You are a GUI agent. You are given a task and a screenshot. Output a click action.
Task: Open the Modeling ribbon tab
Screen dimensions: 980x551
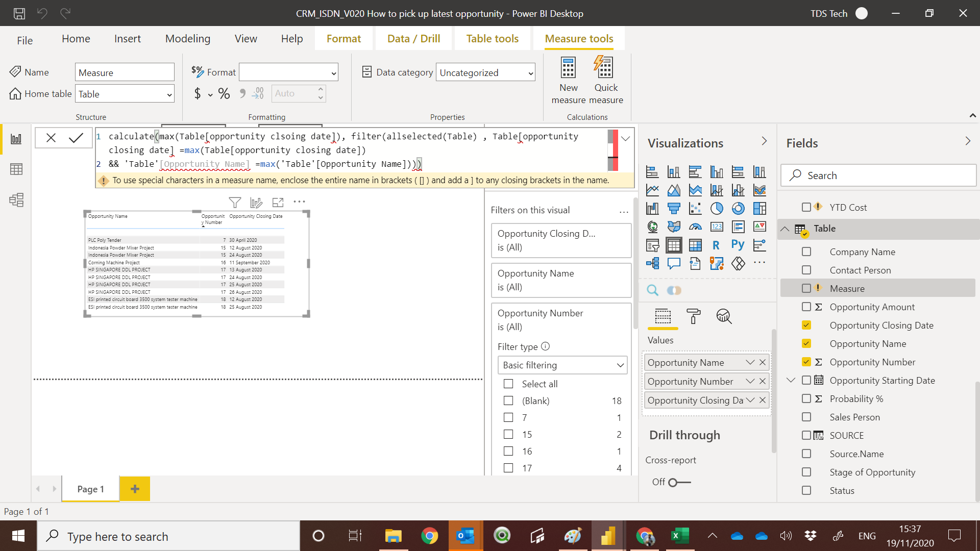click(188, 39)
